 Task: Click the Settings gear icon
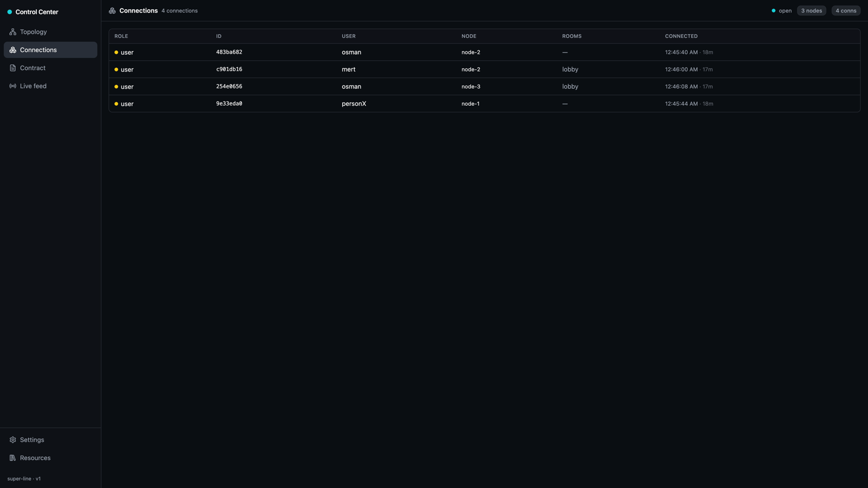[12, 440]
